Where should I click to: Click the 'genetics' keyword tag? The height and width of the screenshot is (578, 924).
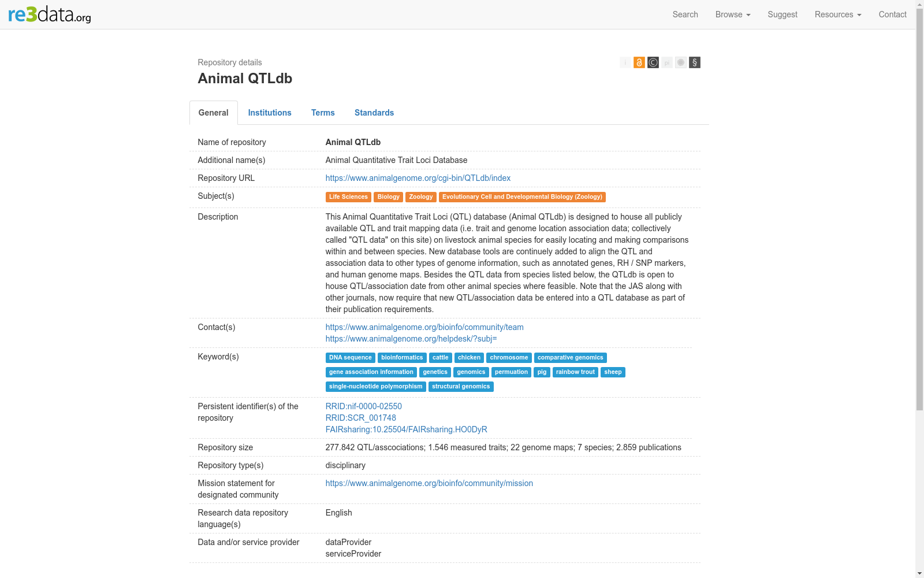click(435, 372)
